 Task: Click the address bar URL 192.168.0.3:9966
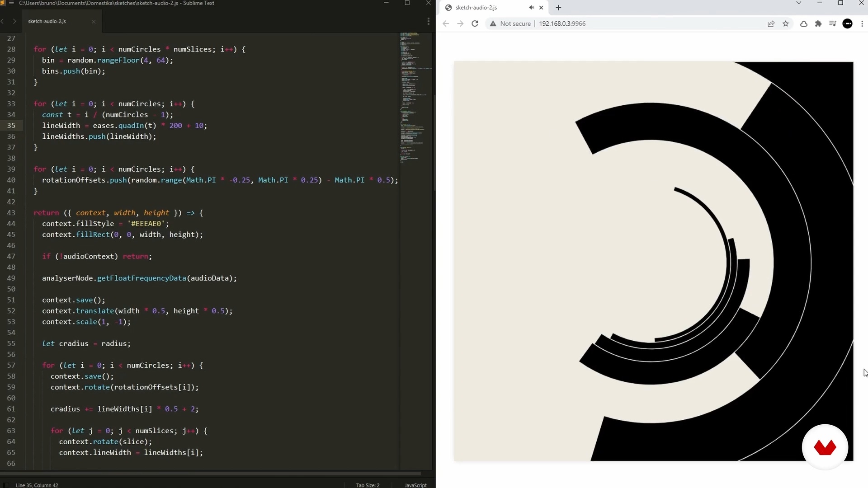click(x=562, y=23)
